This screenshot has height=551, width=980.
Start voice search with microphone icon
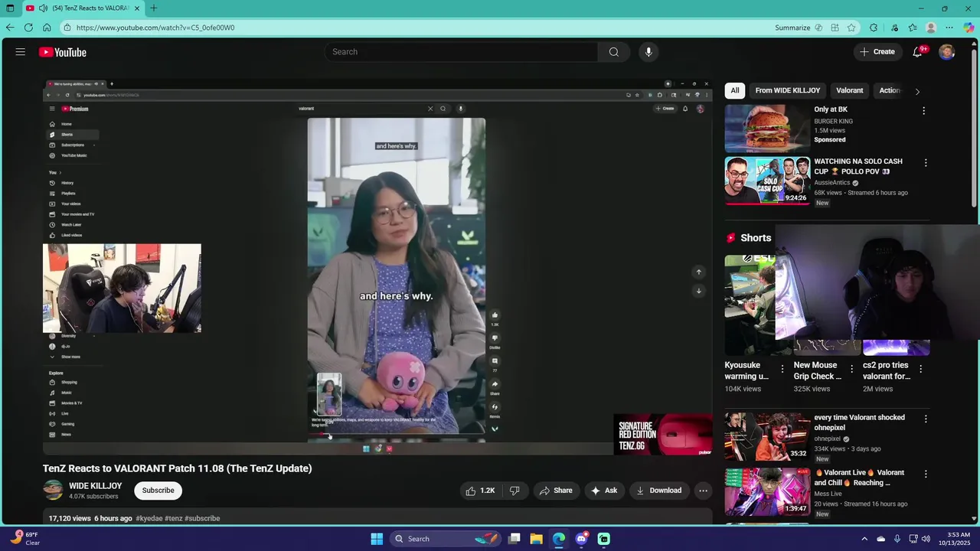point(648,52)
